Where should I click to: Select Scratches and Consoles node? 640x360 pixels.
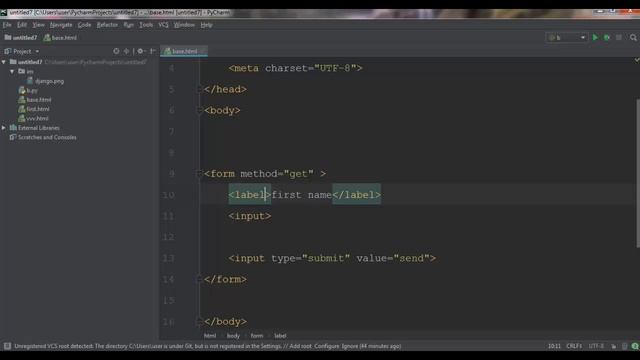tap(43, 137)
